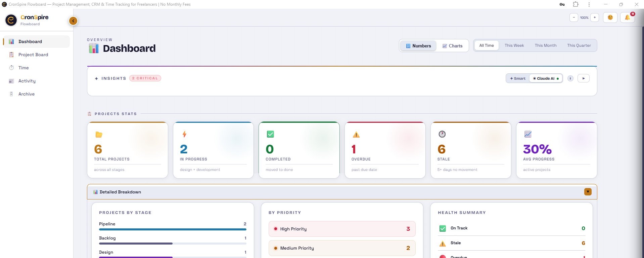Open Activity in the sidebar

(x=37, y=81)
